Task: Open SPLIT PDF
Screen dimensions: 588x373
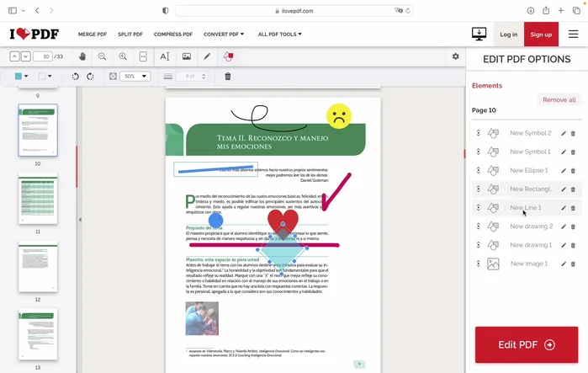Action: point(130,35)
